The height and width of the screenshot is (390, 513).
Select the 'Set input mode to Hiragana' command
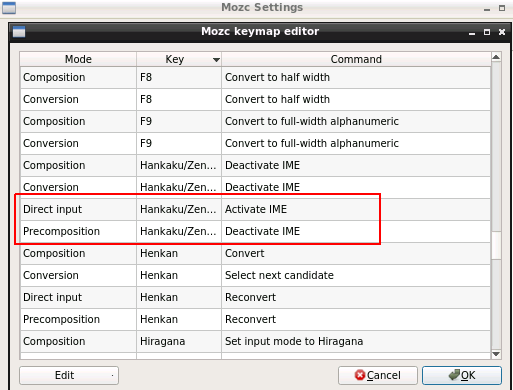pos(356,341)
